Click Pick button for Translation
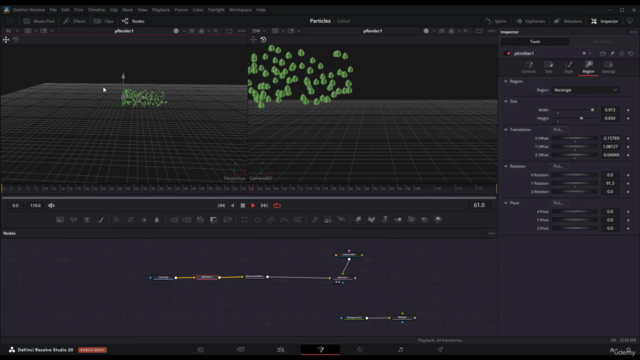The width and height of the screenshot is (640, 360). pos(558,130)
